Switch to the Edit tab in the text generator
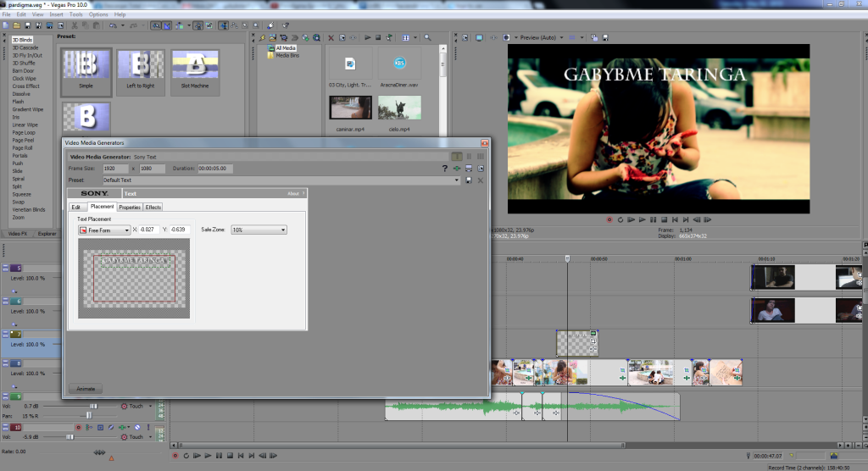The image size is (868, 471). click(75, 207)
